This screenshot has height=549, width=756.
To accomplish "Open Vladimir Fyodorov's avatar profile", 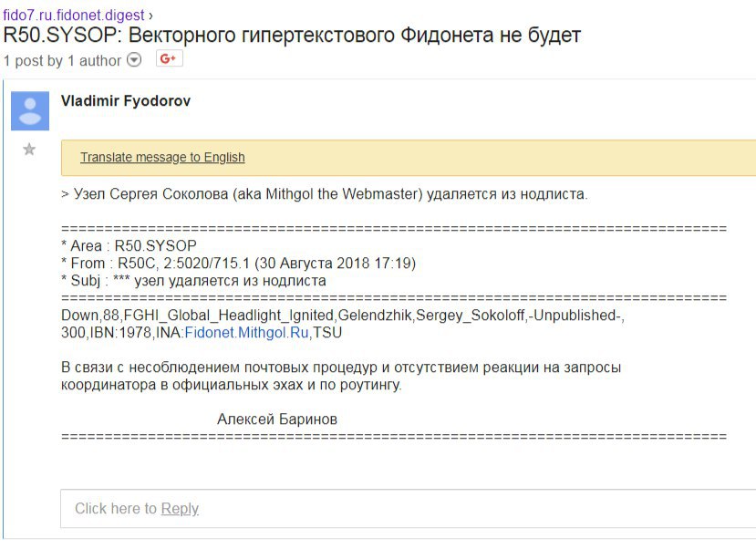I will pos(30,111).
